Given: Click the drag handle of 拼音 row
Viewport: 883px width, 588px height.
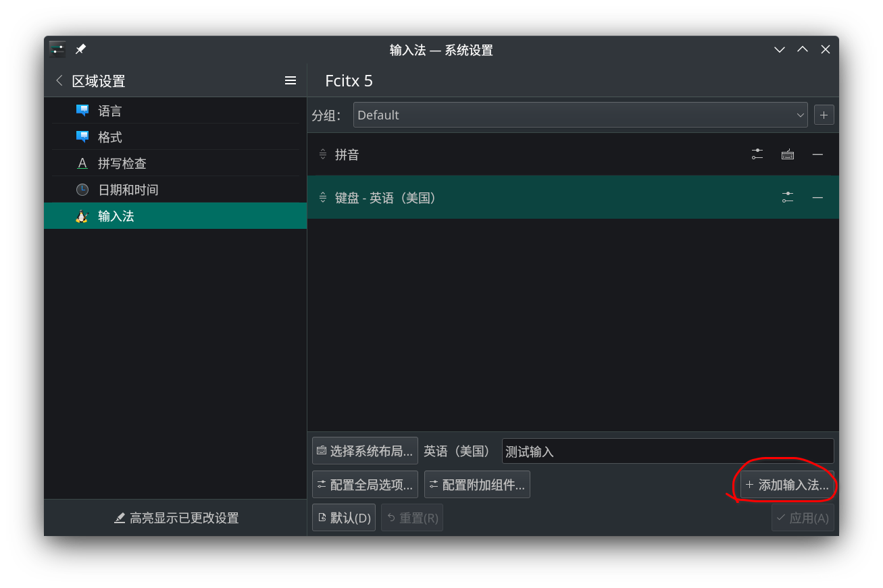Looking at the screenshot, I should (x=323, y=155).
